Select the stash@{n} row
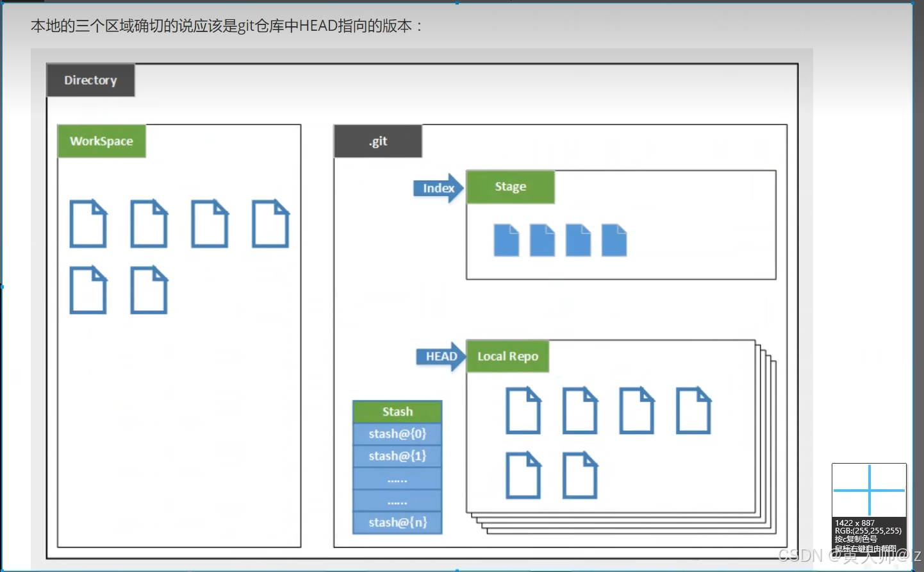924x572 pixels. point(397,523)
